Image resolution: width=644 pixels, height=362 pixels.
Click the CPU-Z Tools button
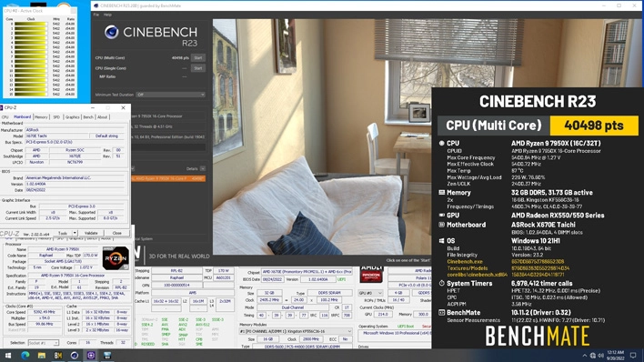63,233
